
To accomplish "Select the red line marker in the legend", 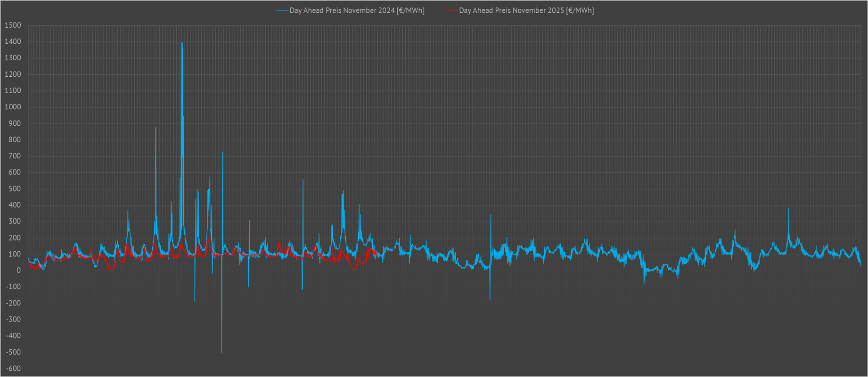I will click(451, 10).
